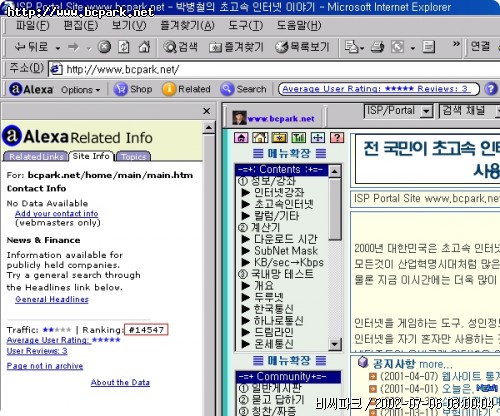Open the 즐겨찾기(A) menu
The height and width of the screenshot is (416, 500).
(187, 25)
